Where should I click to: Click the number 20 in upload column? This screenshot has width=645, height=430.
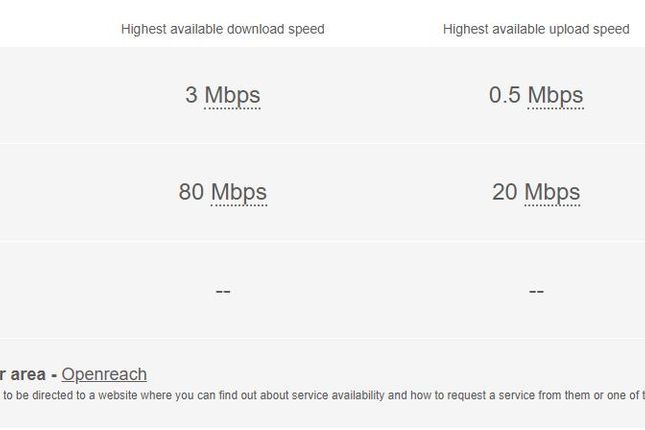[x=505, y=192]
